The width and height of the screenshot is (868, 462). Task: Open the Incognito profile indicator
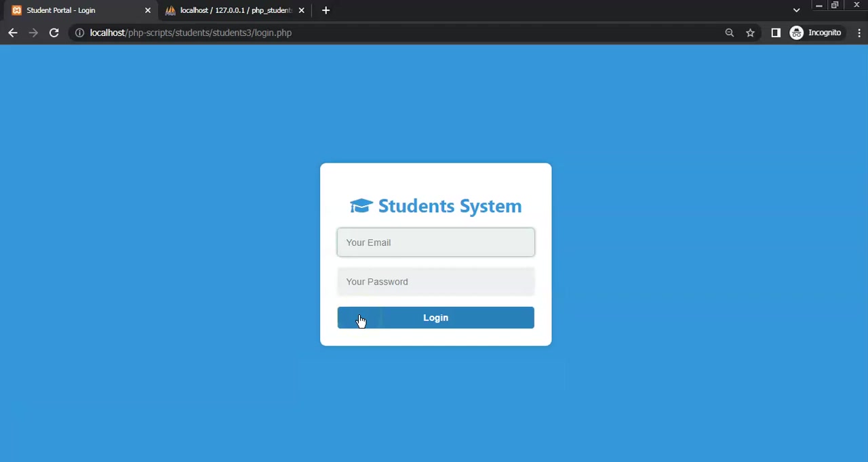pos(816,33)
